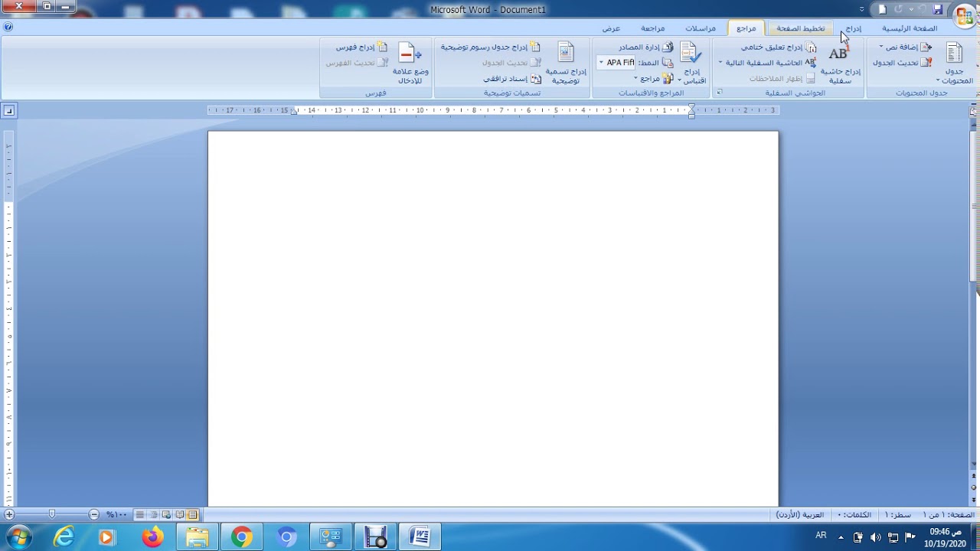Open the النمط APA style combo box
Image resolution: width=980 pixels, height=551 pixels.
click(617, 63)
